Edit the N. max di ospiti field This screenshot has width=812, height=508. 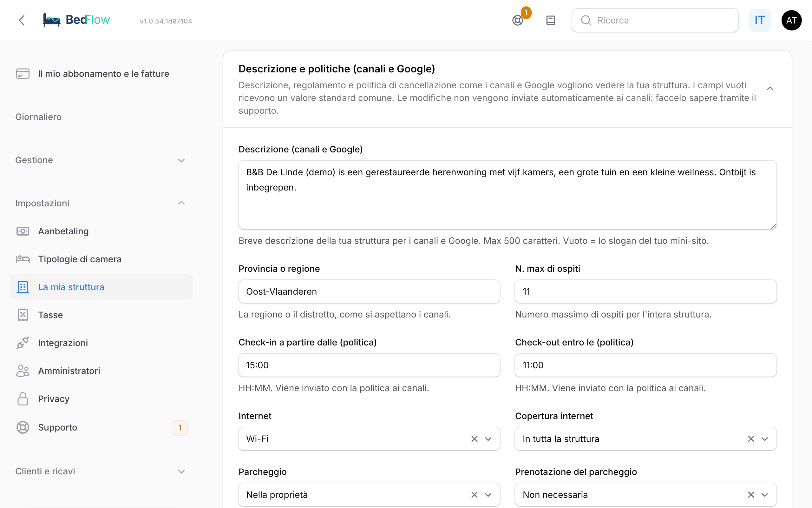(645, 291)
